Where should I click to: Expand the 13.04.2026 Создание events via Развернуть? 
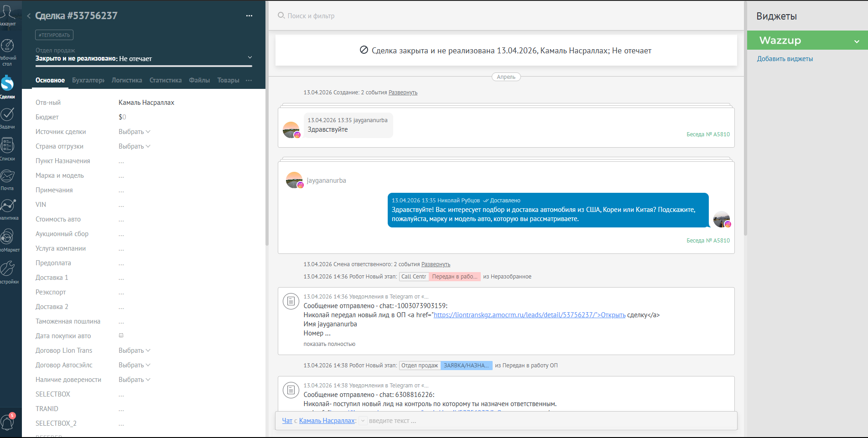pyautogui.click(x=403, y=93)
